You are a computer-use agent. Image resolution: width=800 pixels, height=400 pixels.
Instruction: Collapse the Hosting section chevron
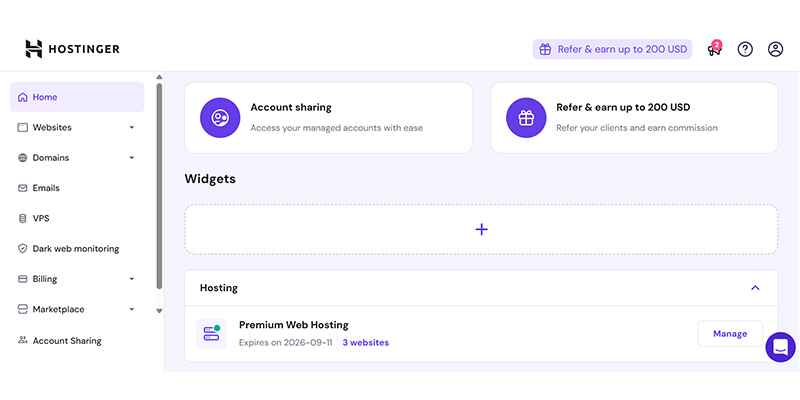(755, 288)
